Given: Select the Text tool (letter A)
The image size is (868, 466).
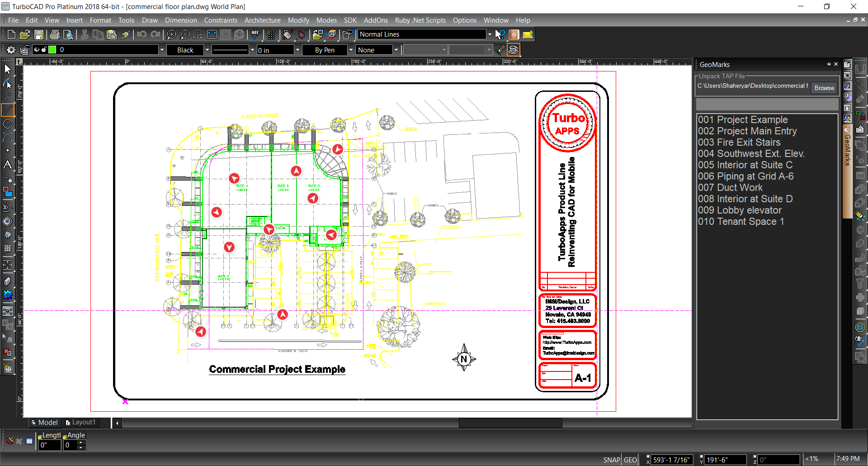Looking at the screenshot, I should click(x=8, y=165).
